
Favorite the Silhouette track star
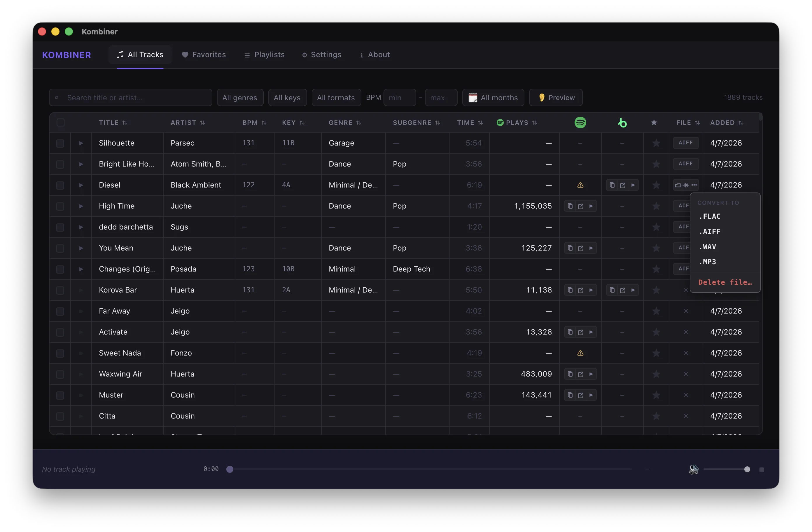(656, 143)
